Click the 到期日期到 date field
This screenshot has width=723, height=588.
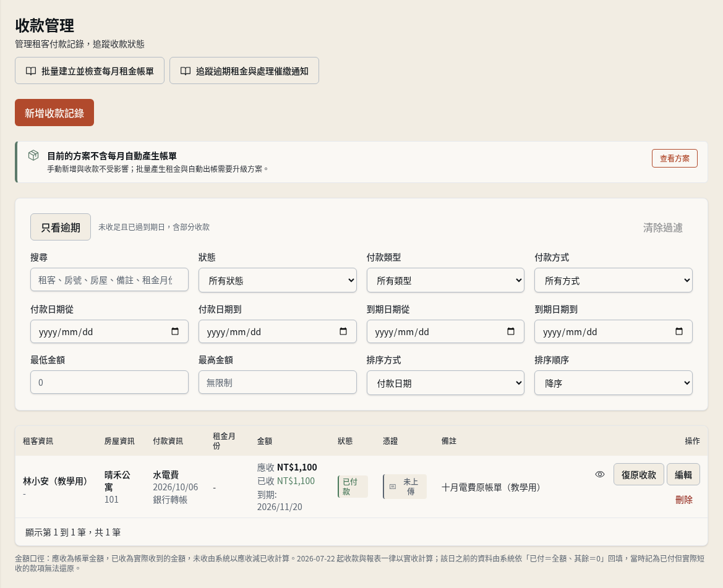point(614,331)
